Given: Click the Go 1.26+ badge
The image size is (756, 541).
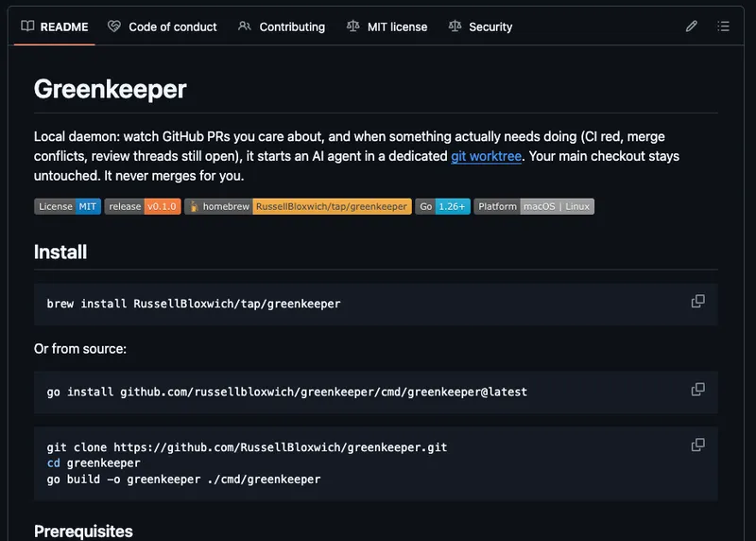Looking at the screenshot, I should coord(442,206).
